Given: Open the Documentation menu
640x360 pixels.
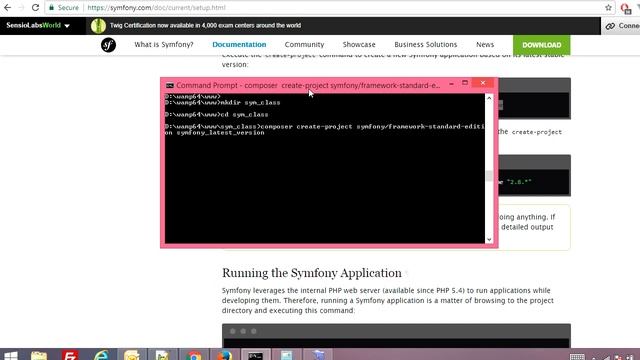Looking at the screenshot, I should [x=239, y=44].
